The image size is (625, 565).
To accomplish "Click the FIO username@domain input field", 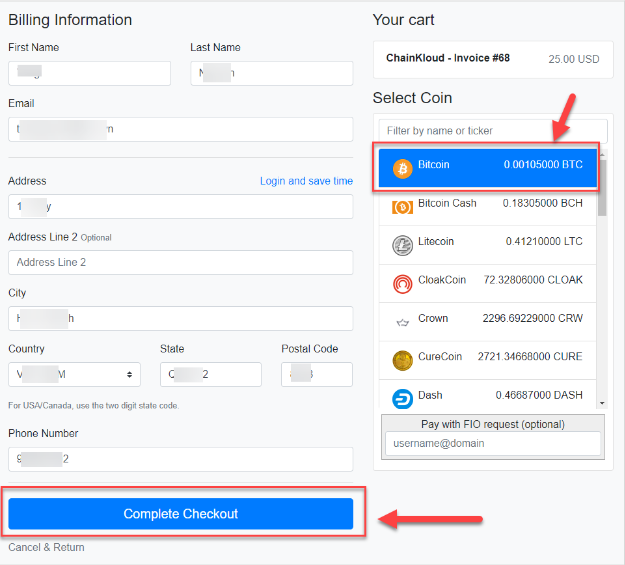I will tap(493, 443).
